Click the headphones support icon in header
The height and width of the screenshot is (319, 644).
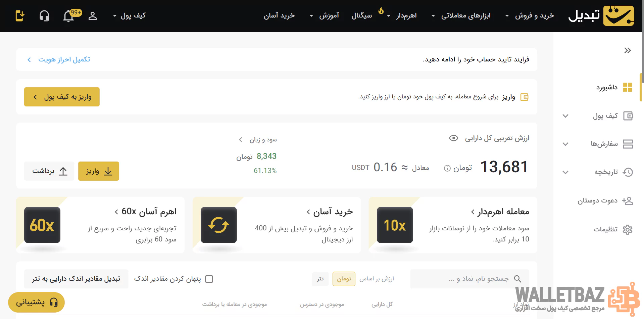[44, 16]
